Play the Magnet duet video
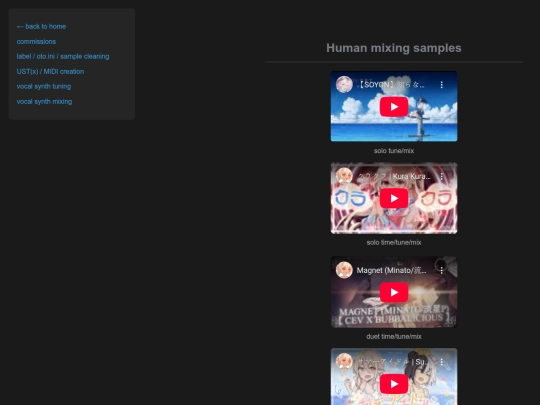 click(x=394, y=292)
